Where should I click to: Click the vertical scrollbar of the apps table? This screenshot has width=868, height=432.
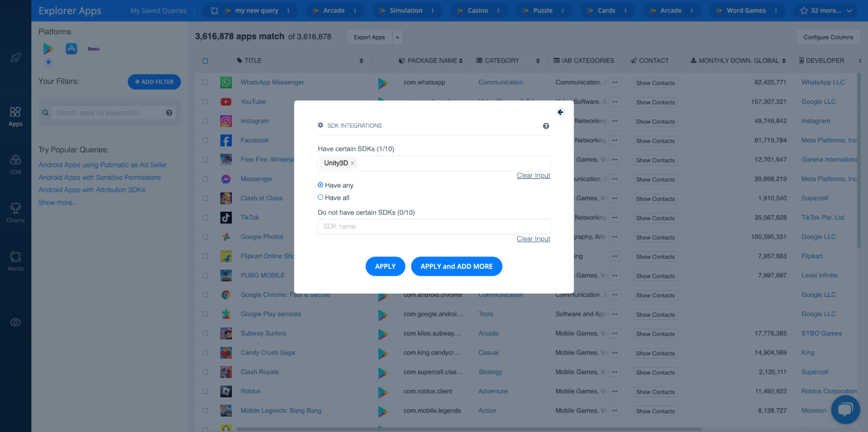[x=859, y=161]
